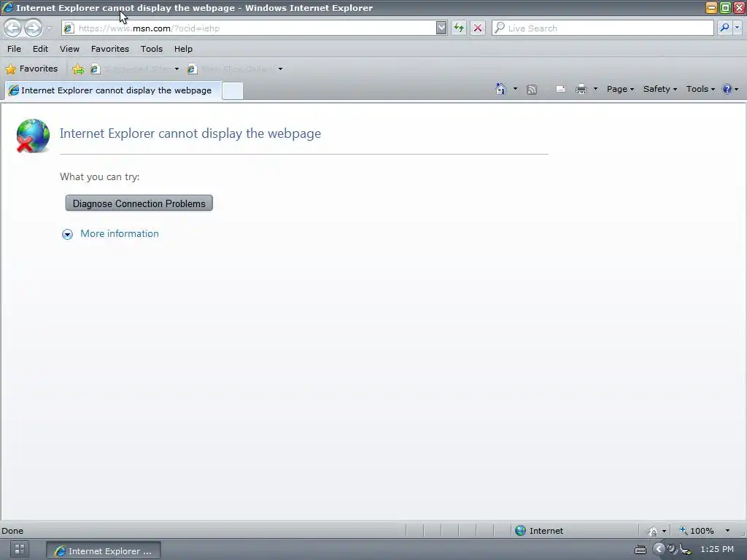Stop loading with the red X icon
The width and height of the screenshot is (747, 560).
click(477, 28)
